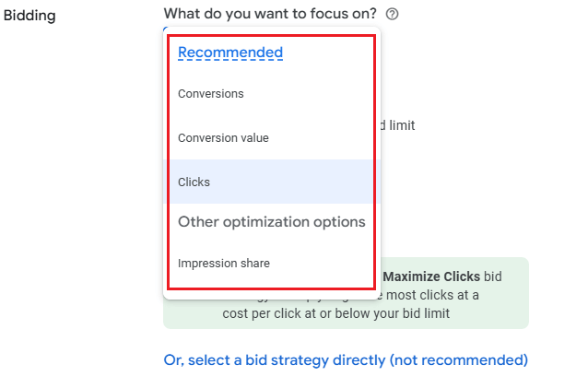This screenshot has width=588, height=388.
Task: Click the help icon beside the focus question
Action: (x=393, y=14)
